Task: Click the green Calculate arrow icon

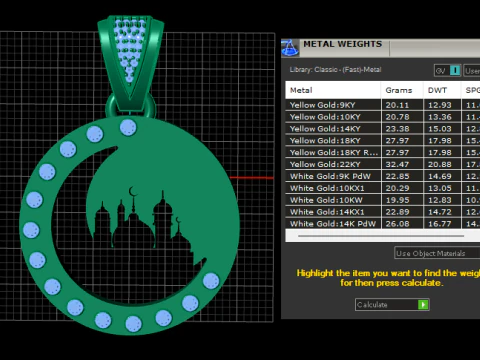Action: click(x=423, y=305)
